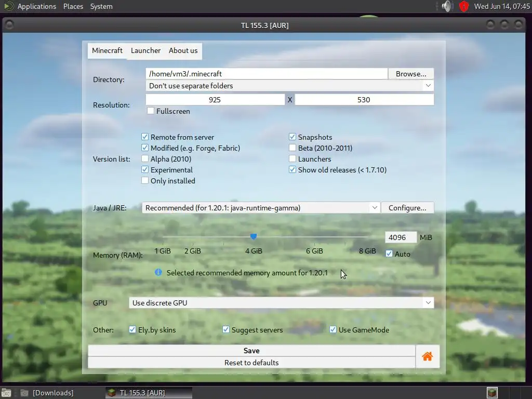Toggle the Fullscreen checkbox
This screenshot has height=399, width=532.
pos(151,111)
